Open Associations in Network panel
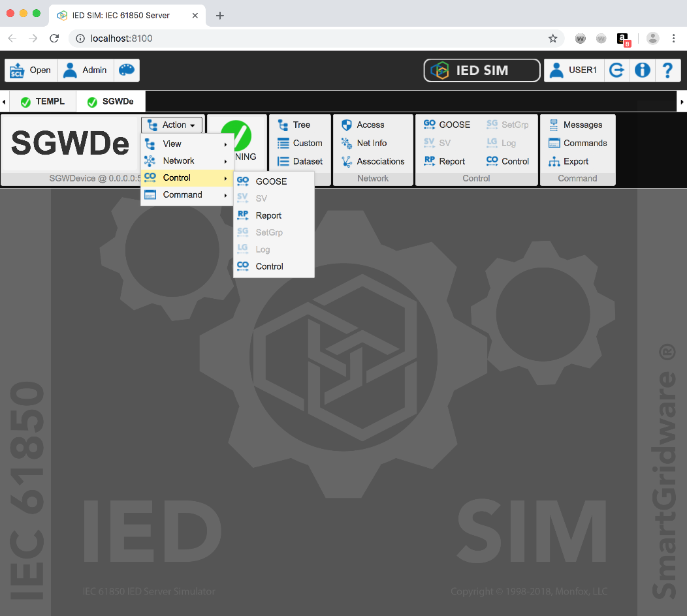 (373, 162)
